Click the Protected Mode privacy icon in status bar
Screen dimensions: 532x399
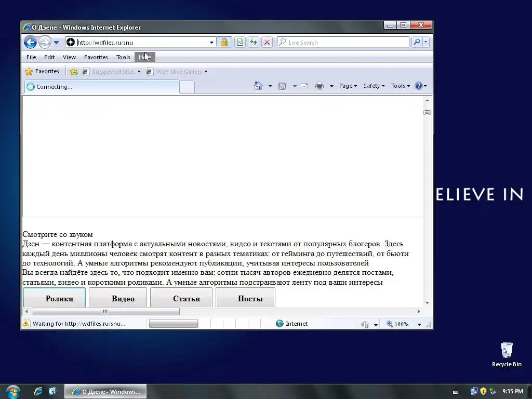365,324
